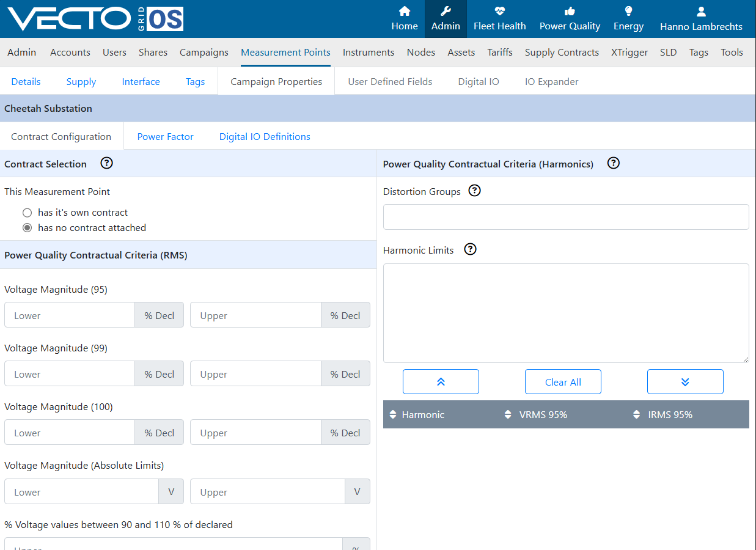Click Voltage Magnitude (95) Lower field
The image size is (756, 550).
point(70,315)
